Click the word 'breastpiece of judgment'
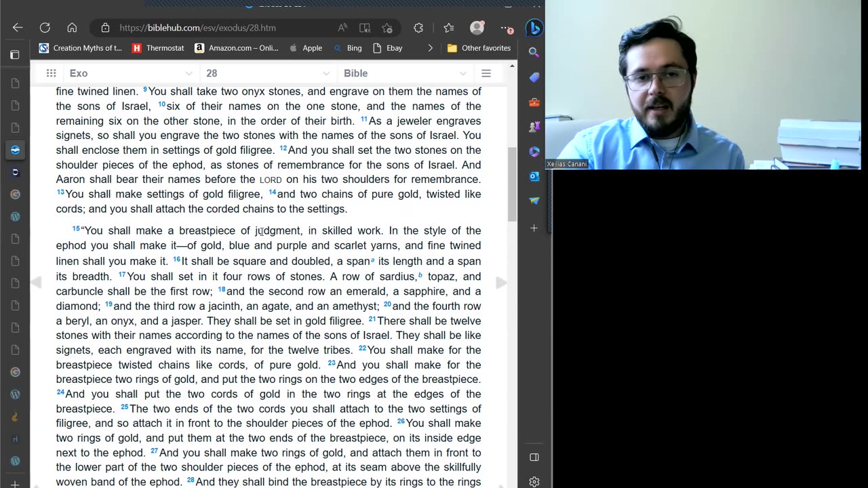868x488 pixels. pos(240,231)
